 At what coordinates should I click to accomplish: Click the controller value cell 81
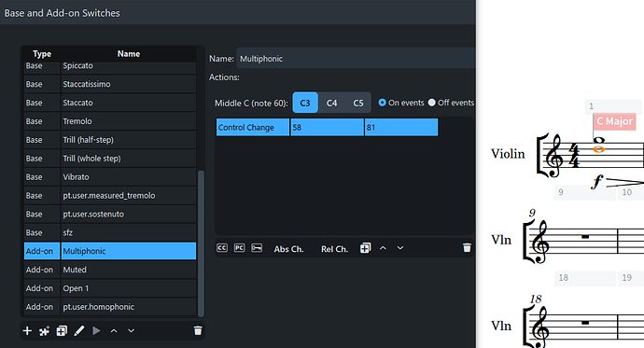[401, 127]
